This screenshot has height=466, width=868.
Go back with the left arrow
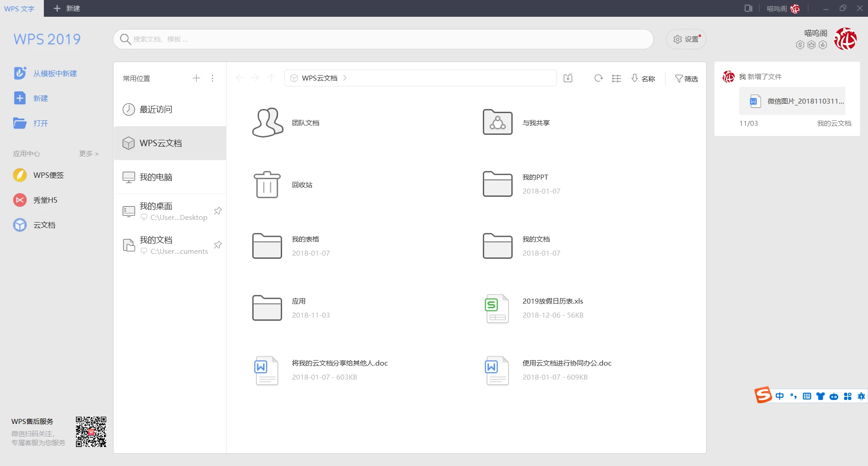click(x=240, y=78)
